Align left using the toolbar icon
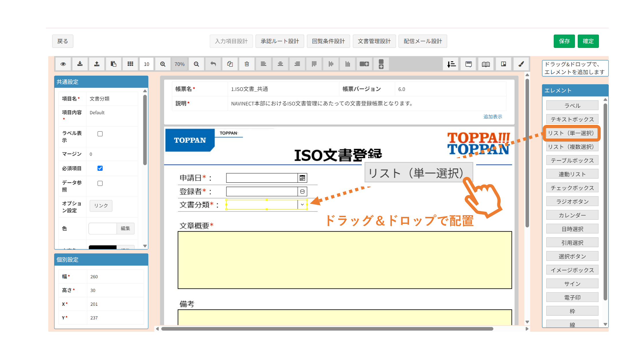The width and height of the screenshot is (644, 357). pyautogui.click(x=263, y=64)
